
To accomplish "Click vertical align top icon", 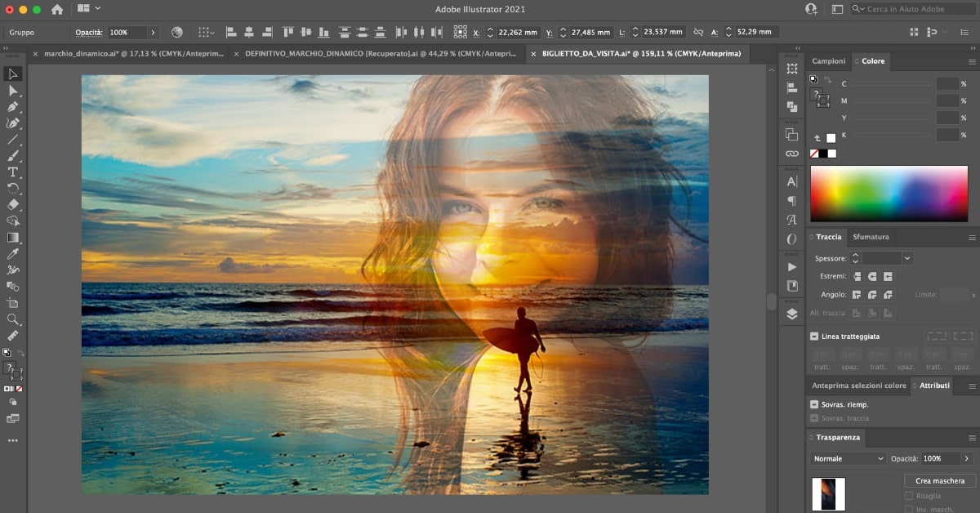I will click(287, 32).
